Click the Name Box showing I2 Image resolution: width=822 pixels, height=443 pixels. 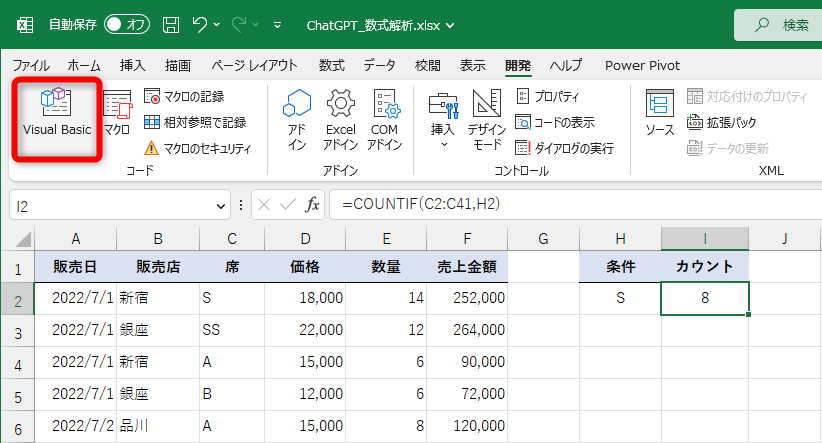(x=112, y=206)
